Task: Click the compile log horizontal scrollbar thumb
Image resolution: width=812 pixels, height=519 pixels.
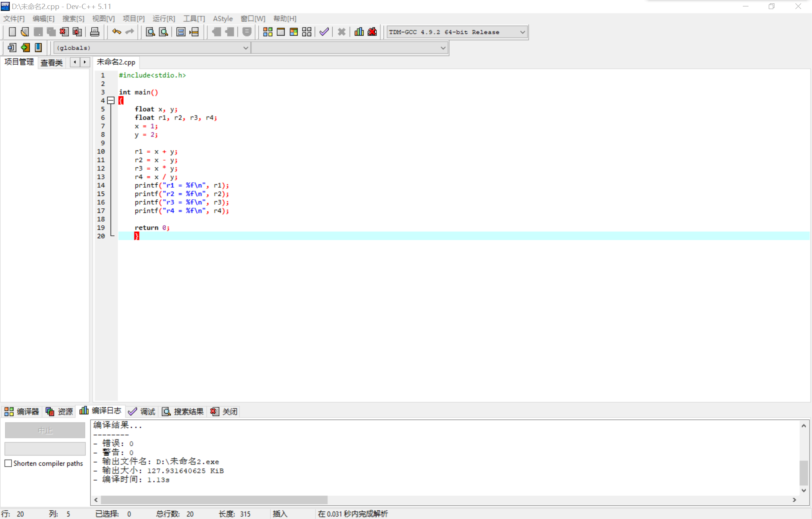Action: 214,499
